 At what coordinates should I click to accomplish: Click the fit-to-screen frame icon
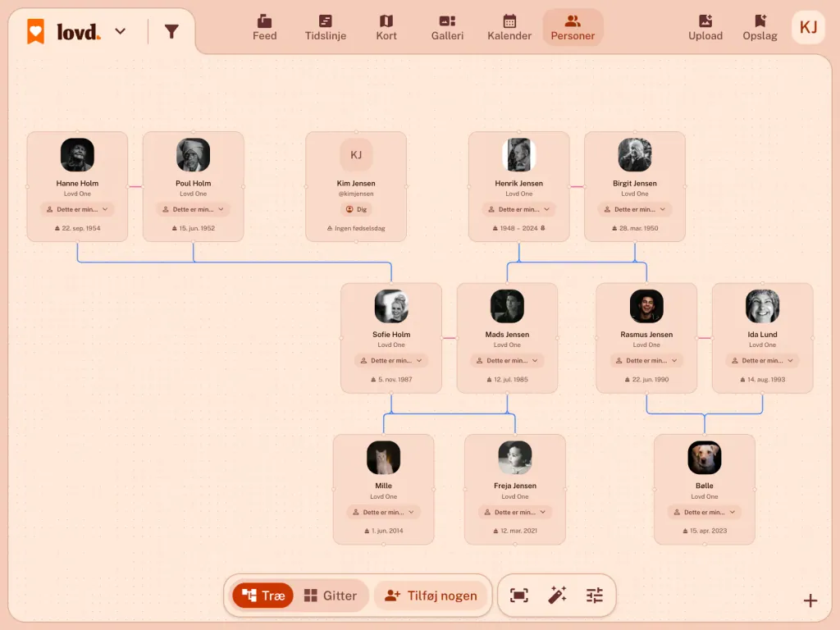tap(518, 596)
